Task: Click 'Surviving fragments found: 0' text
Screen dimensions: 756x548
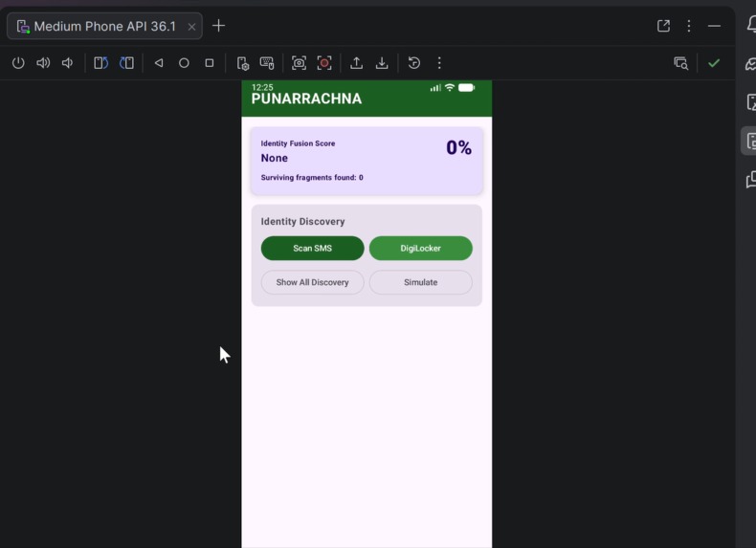Action: 312,177
